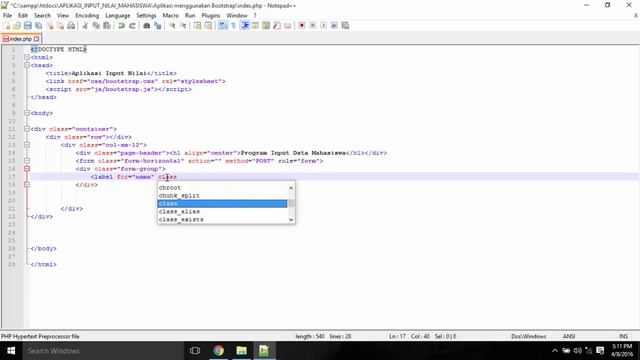
Task: Undo the last edit
Action: (121, 26)
